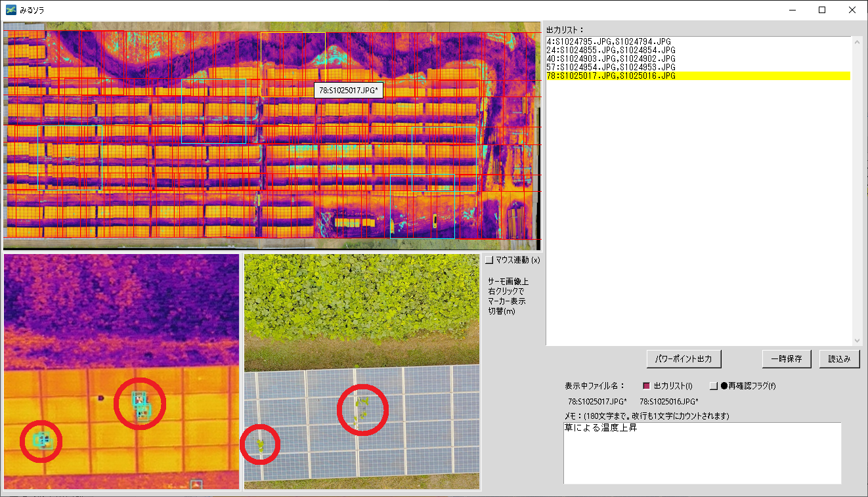Click into the メモ text field
This screenshot has height=497, width=868.
(702, 453)
